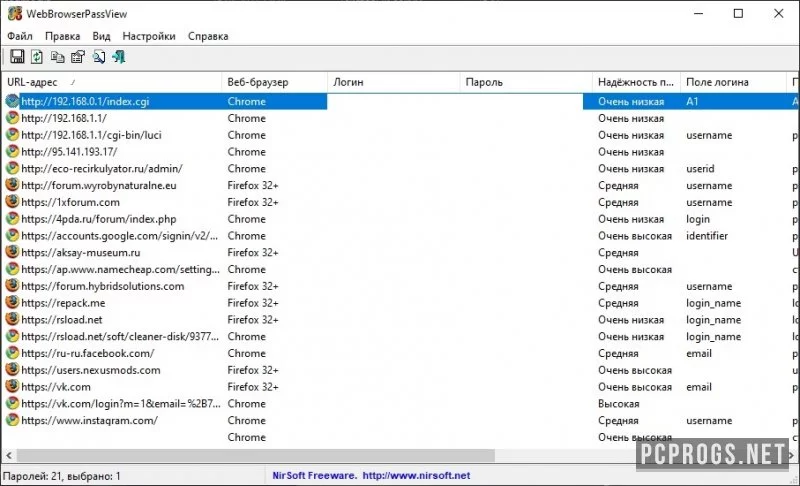Sort by Логин column header

pyautogui.click(x=393, y=82)
